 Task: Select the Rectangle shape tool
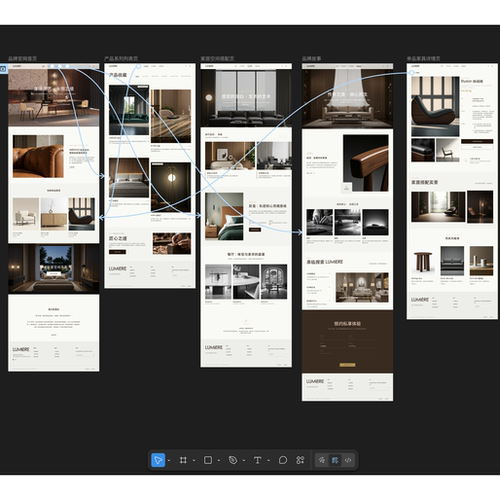pos(208,460)
